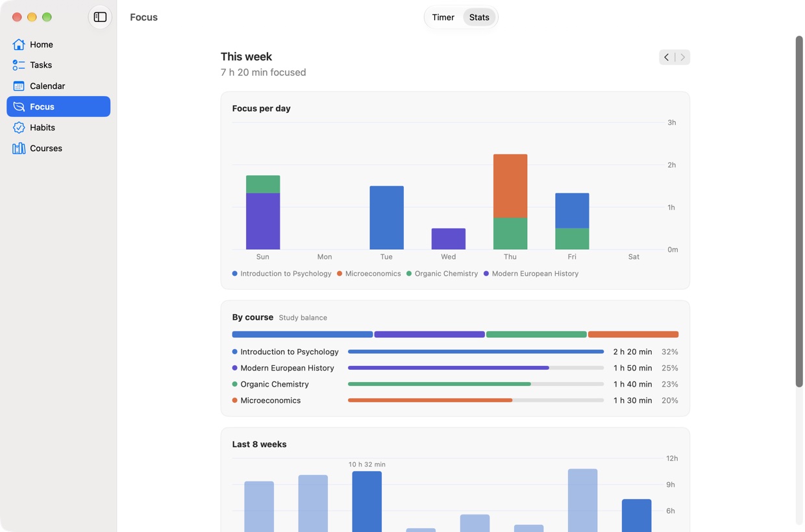Click the Microeconomics row in By course

[455, 400]
